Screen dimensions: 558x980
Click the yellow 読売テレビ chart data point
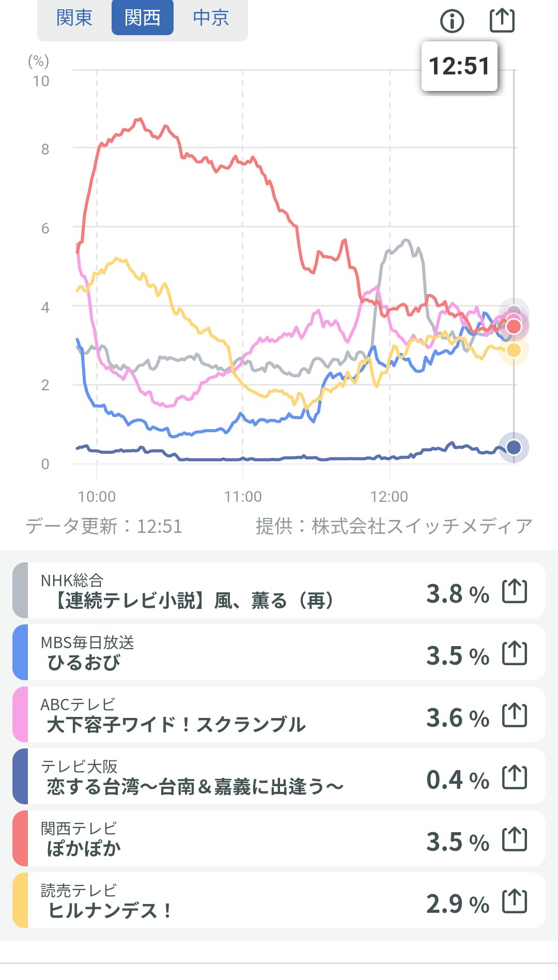click(514, 350)
